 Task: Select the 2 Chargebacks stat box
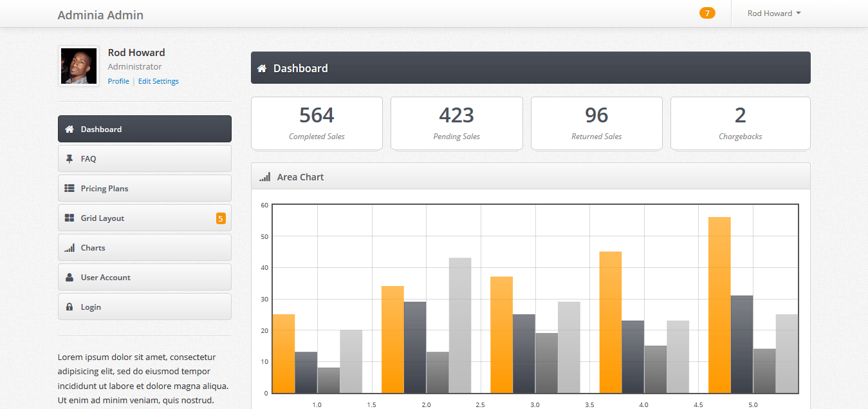point(740,123)
